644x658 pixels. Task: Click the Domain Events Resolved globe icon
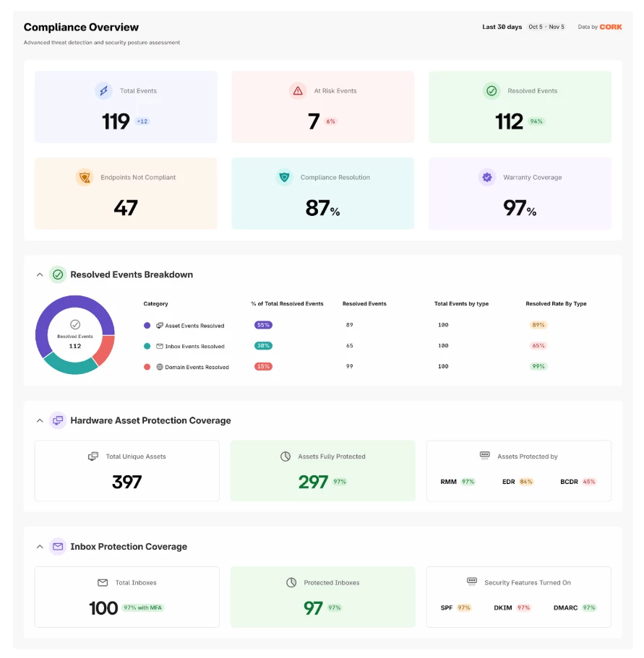160,367
